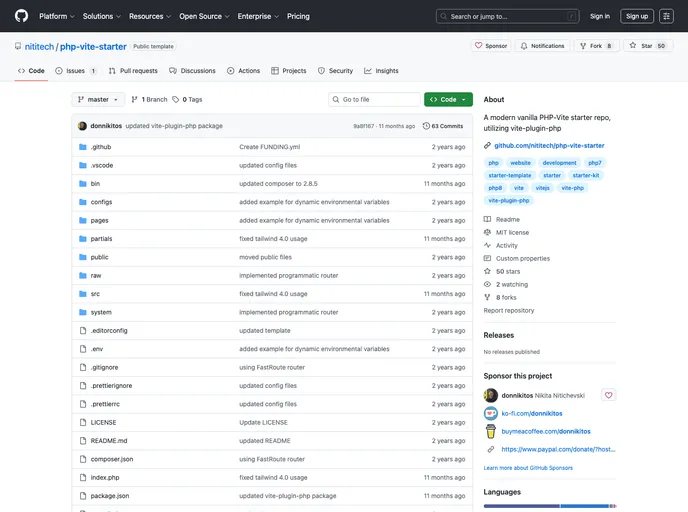Screen dimensions: 688x512
Task: Click the Sign up button
Action: [x=637, y=16]
